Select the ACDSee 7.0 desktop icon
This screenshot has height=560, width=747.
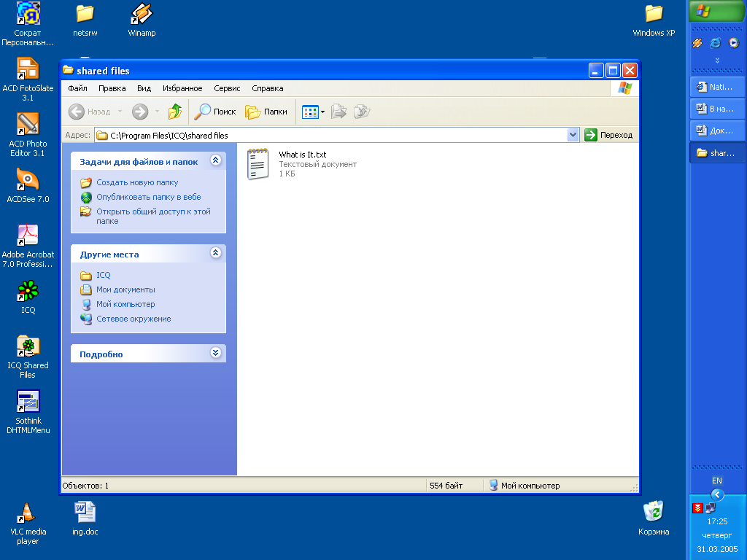(x=28, y=186)
